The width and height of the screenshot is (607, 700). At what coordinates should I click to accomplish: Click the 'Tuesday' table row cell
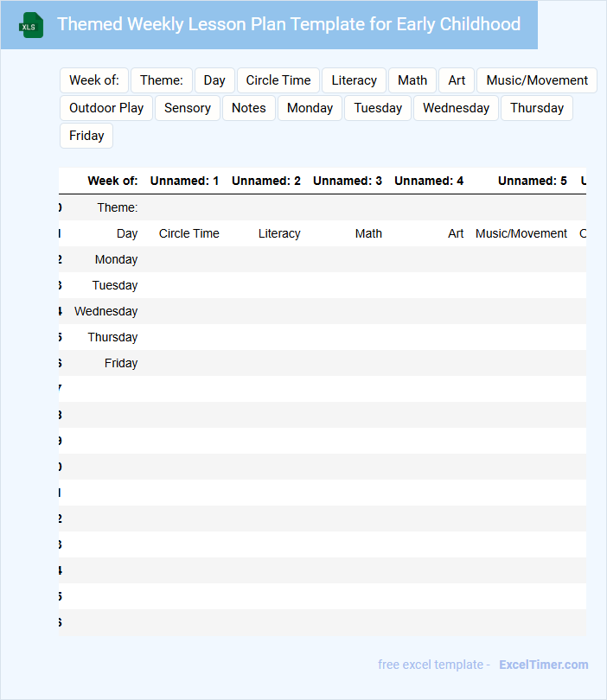coord(115,285)
